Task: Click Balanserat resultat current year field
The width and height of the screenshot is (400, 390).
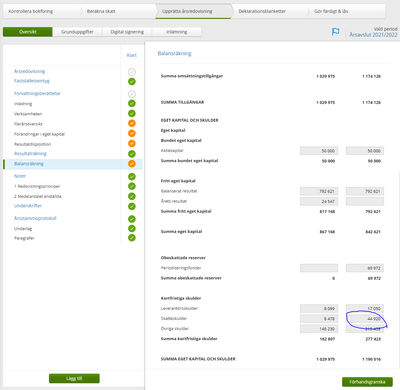Action: coord(319,191)
